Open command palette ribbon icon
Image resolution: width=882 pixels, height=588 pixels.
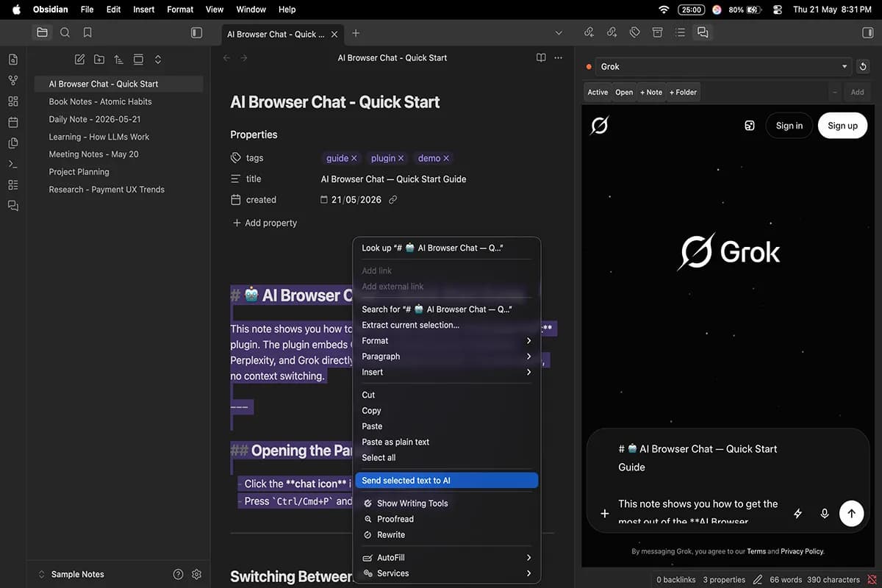(13, 164)
